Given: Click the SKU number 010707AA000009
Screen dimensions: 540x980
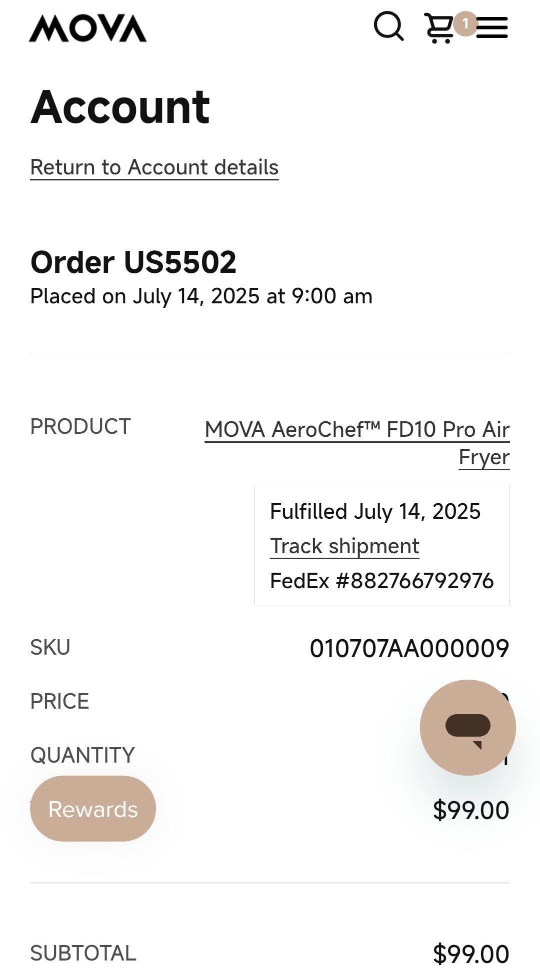Looking at the screenshot, I should pos(409,649).
